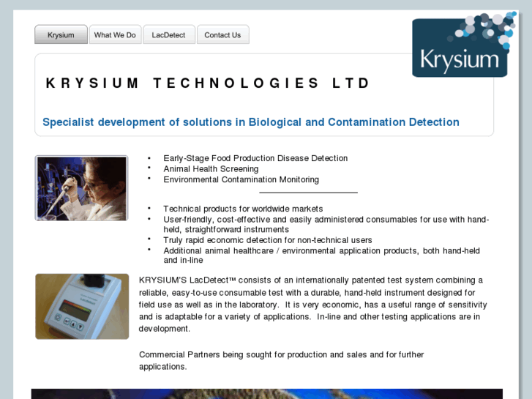
Task: Click the blue Specialist development tagline
Action: tap(251, 122)
